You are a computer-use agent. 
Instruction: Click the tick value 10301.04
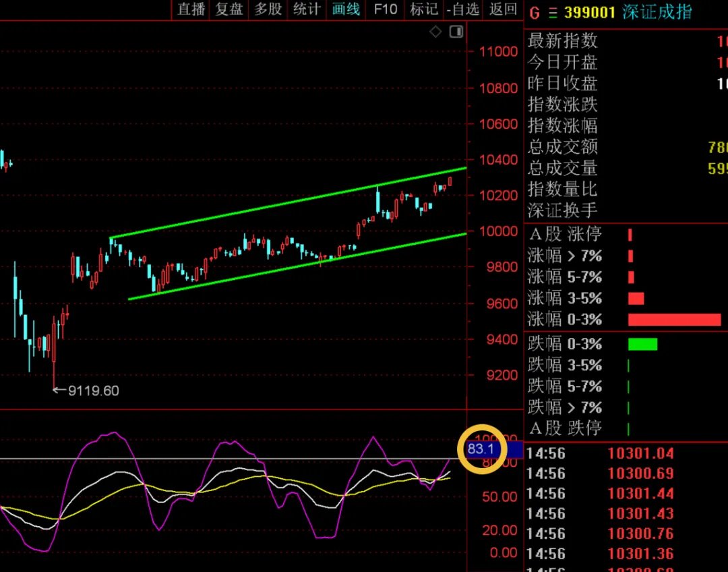(x=641, y=453)
